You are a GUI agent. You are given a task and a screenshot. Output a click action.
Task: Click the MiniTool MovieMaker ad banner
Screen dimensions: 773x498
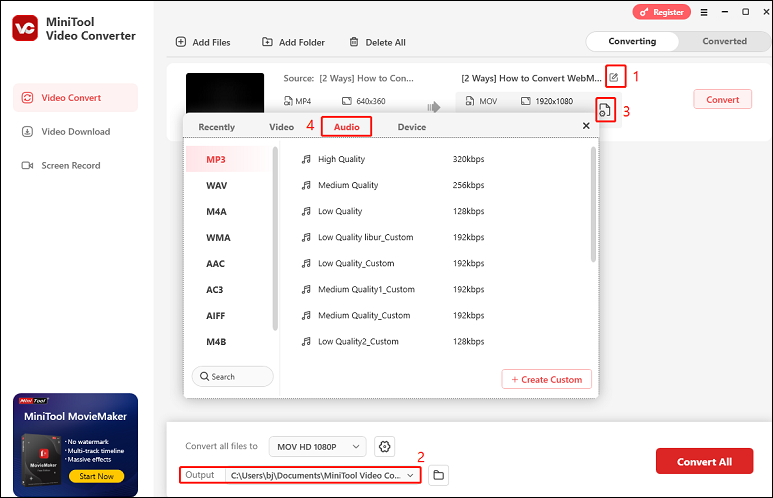75,444
